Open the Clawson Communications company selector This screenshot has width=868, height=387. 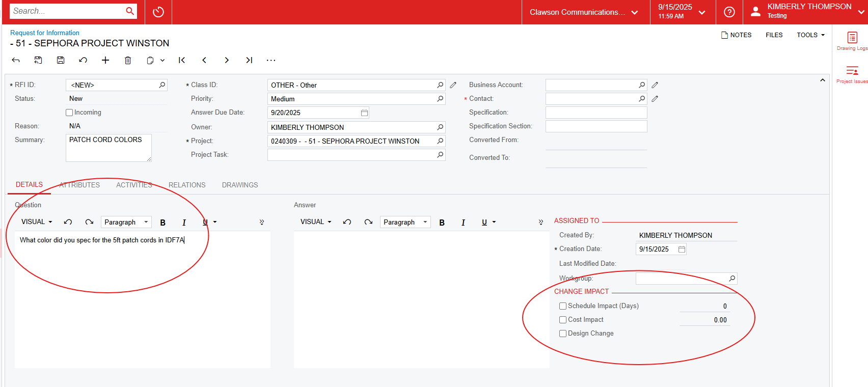pyautogui.click(x=584, y=12)
